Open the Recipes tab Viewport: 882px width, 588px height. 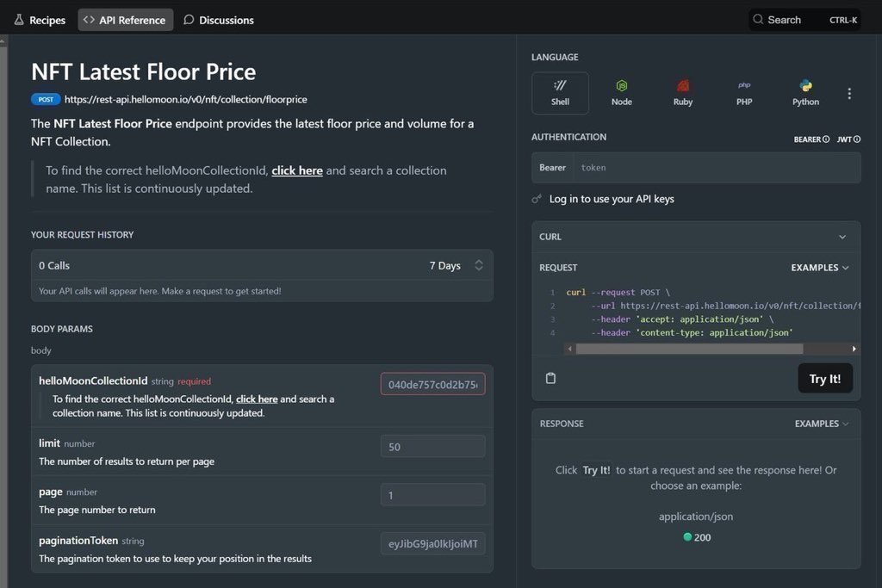pyautogui.click(x=40, y=20)
